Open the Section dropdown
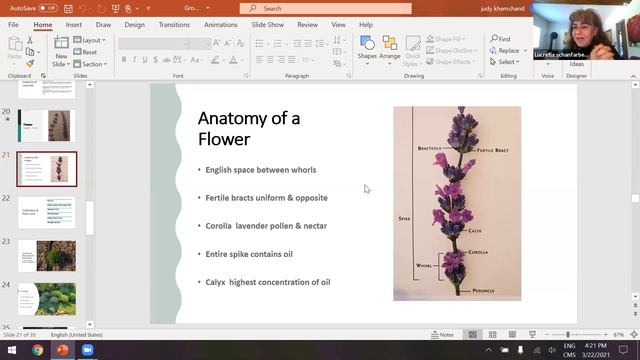 point(91,64)
